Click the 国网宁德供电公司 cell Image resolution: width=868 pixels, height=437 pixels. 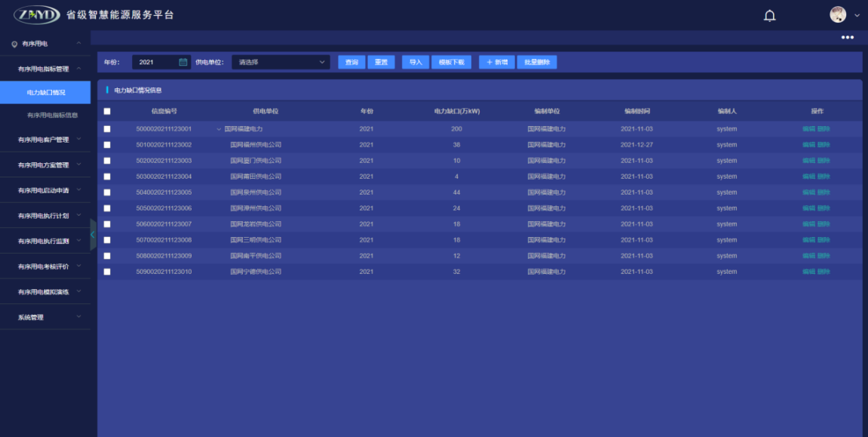pos(256,272)
